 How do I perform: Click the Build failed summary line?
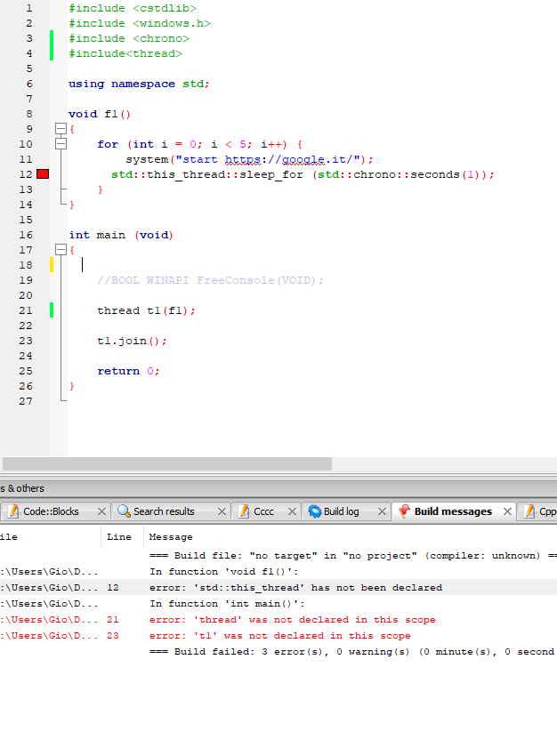(x=352, y=652)
